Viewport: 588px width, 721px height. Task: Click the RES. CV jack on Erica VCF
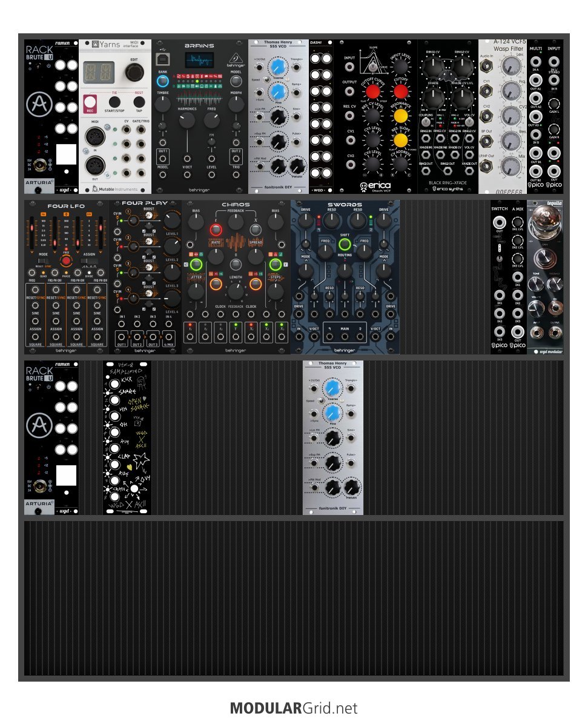[350, 115]
